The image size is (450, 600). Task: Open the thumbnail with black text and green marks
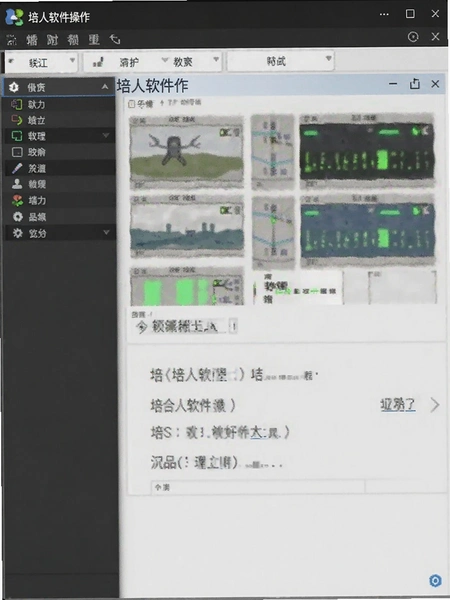coord(297,288)
